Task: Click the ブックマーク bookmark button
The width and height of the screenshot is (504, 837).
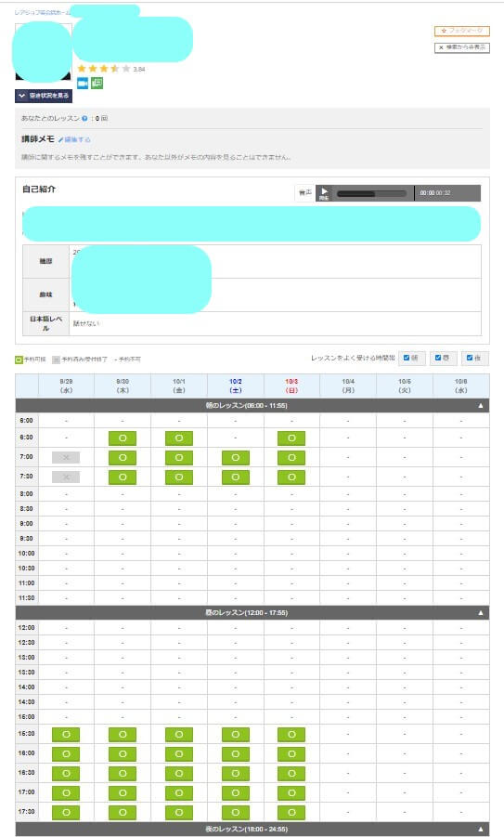Action: point(462,31)
